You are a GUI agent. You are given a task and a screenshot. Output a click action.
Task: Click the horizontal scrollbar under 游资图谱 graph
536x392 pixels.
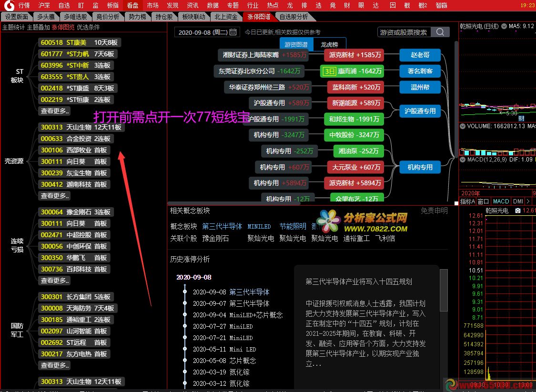[234, 203]
